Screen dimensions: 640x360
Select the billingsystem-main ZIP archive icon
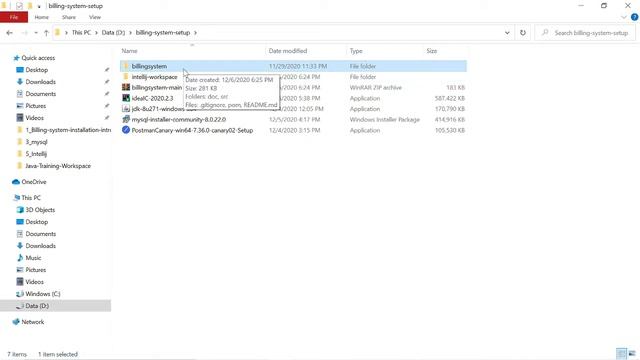point(126,87)
